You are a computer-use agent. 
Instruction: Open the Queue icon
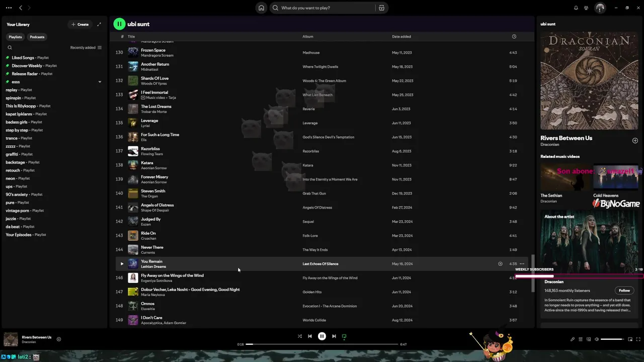[x=580, y=339]
